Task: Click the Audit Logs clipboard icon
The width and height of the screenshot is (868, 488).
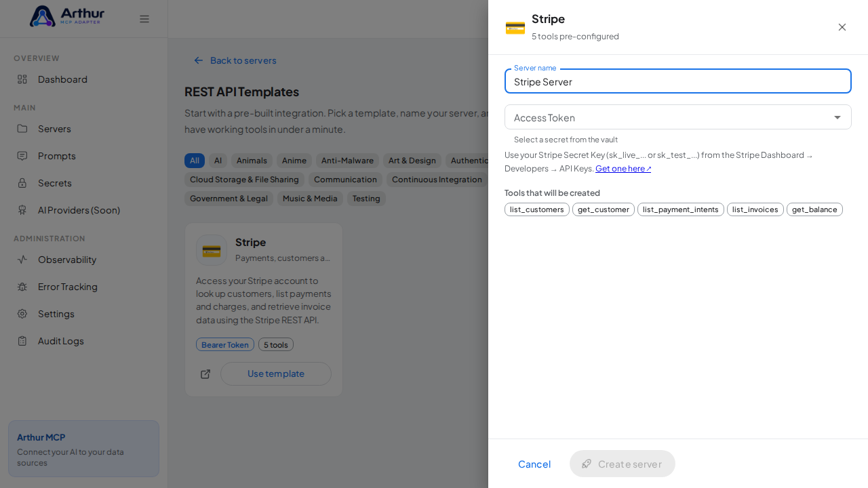Action: point(22,341)
